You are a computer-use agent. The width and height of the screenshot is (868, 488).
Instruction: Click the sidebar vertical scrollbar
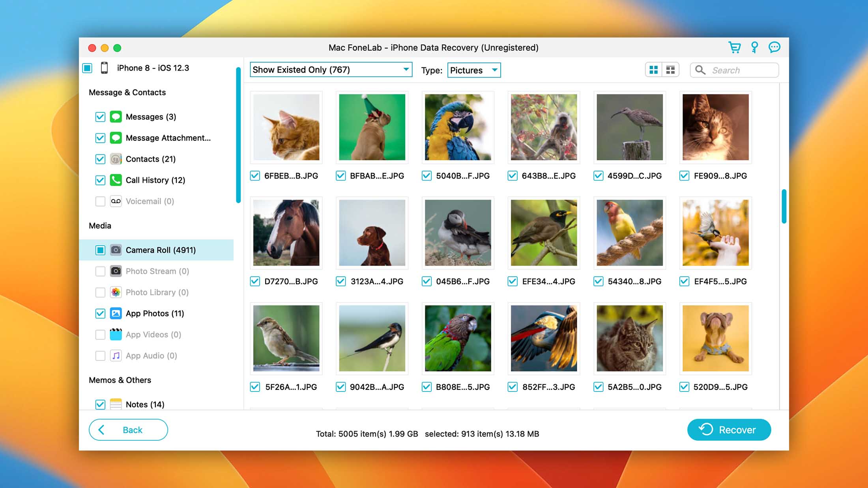click(x=238, y=135)
